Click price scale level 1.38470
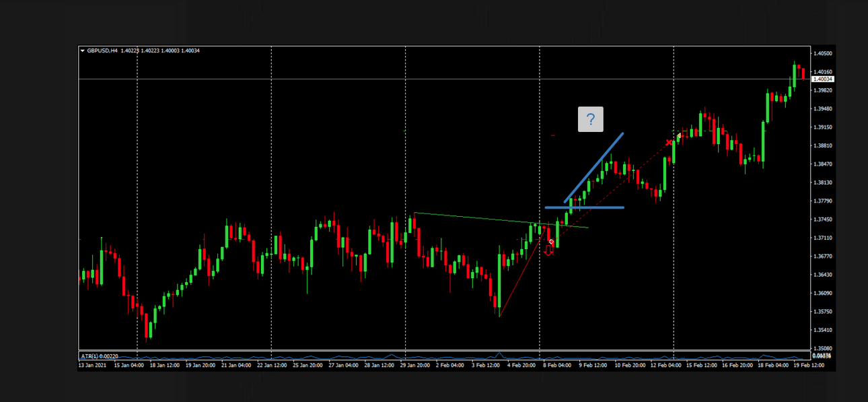868x402 pixels. pos(823,164)
